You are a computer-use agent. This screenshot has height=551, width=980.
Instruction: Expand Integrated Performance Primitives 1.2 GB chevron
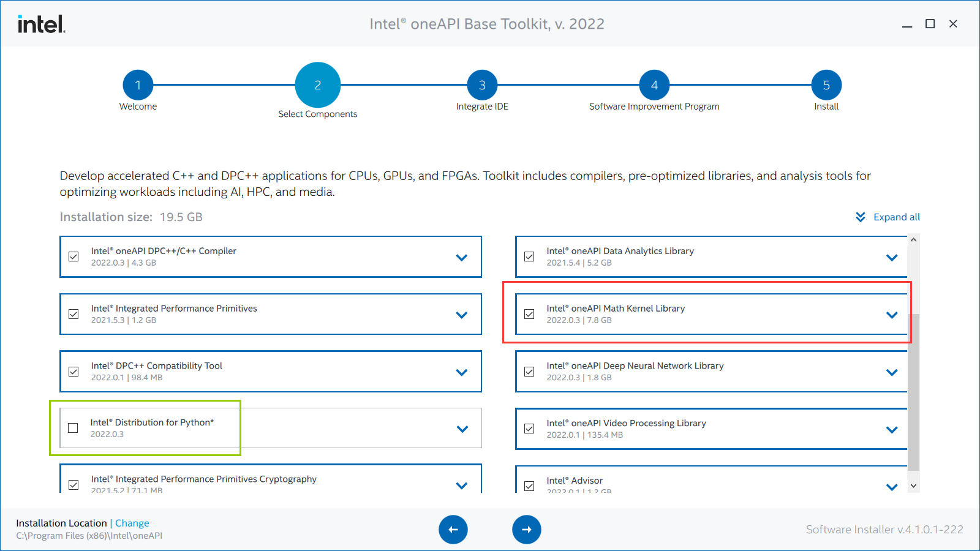462,315
